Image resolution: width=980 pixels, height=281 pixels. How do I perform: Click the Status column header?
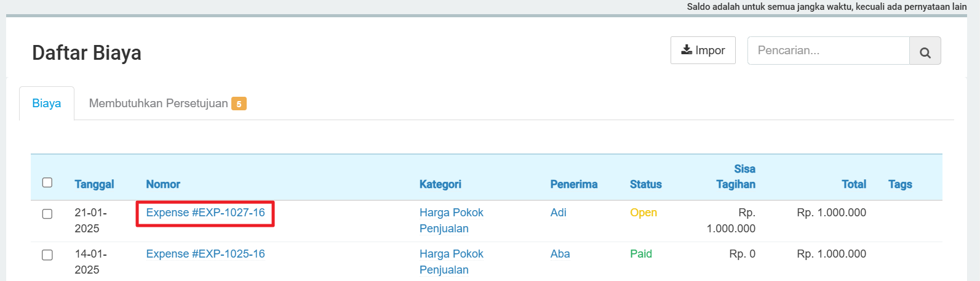coord(645,184)
